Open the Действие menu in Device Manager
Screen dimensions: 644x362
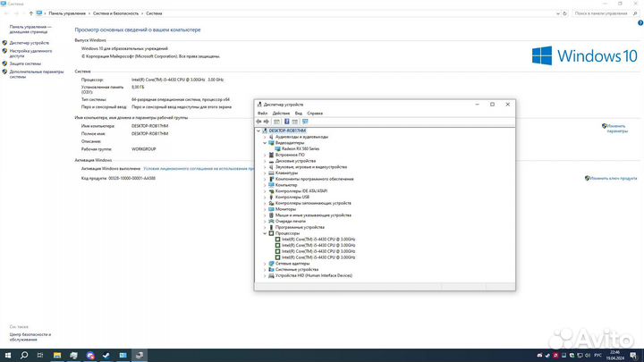coord(281,114)
